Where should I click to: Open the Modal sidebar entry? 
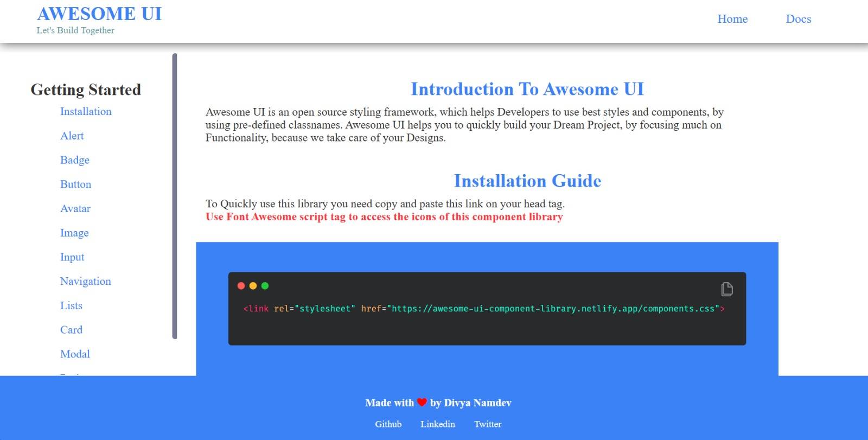coord(75,354)
